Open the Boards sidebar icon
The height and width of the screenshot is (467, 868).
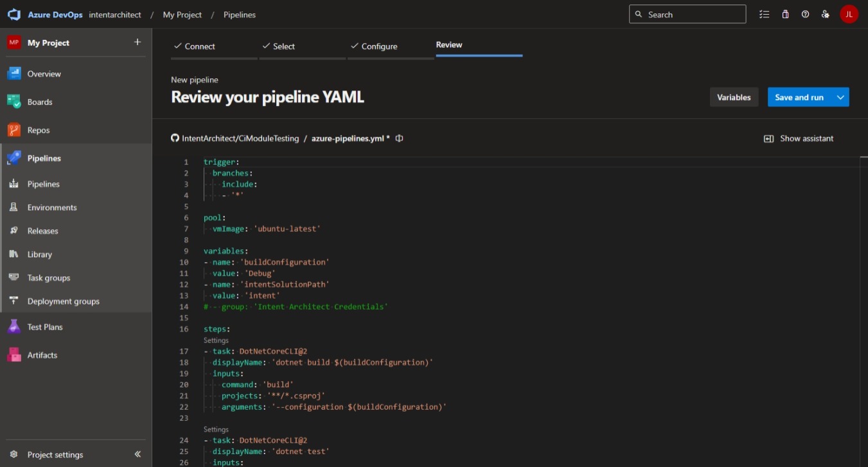tap(14, 101)
